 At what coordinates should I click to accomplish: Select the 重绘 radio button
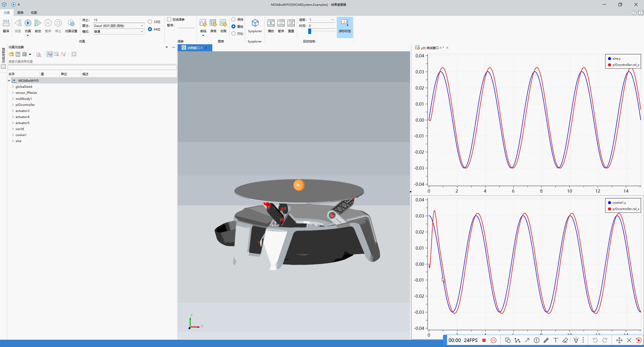click(233, 26)
